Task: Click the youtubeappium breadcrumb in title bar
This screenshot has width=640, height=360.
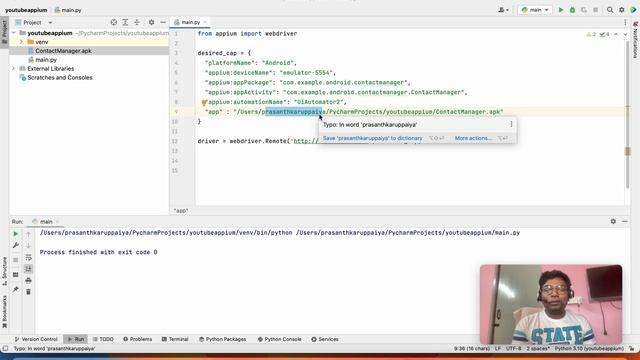Action: pos(26,10)
